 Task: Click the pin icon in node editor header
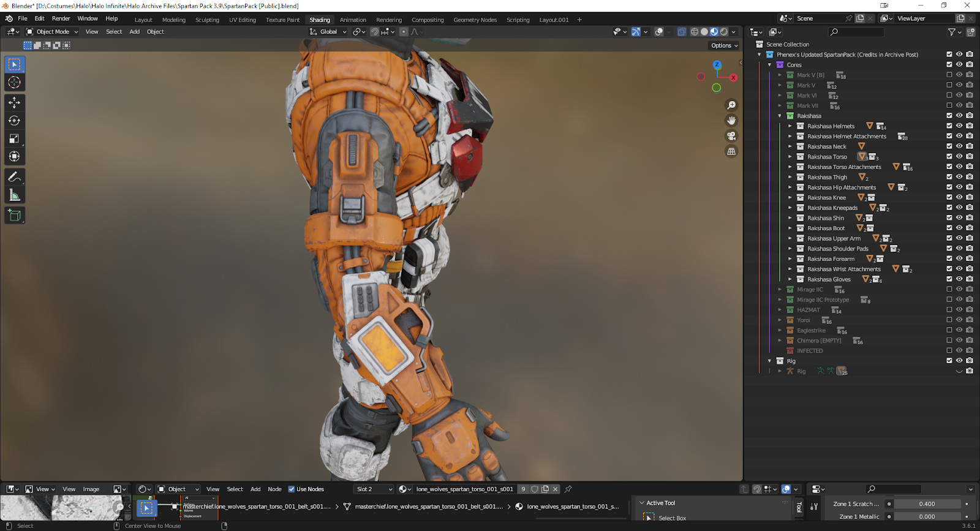pyautogui.click(x=568, y=489)
